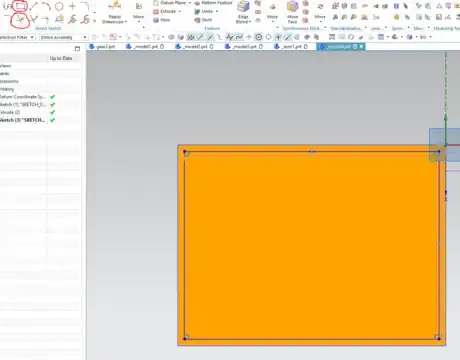Image resolution: width=460 pixels, height=360 pixels.
Task: Start the Extrude feature command
Action: 165,11
